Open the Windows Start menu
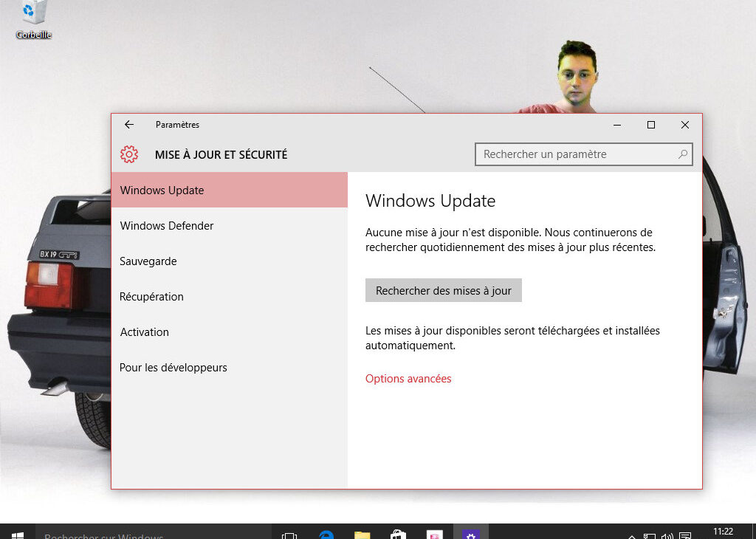756x539 pixels. click(18, 534)
